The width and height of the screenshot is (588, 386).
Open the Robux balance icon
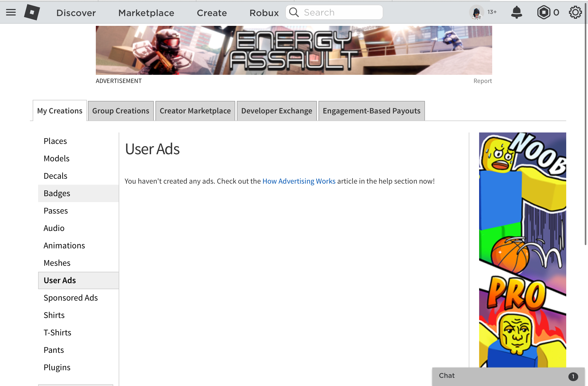544,13
